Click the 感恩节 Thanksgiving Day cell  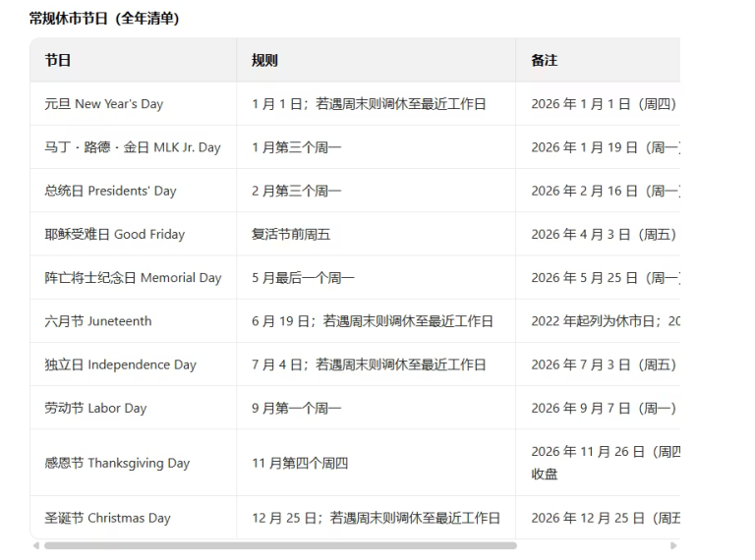[x=117, y=463]
